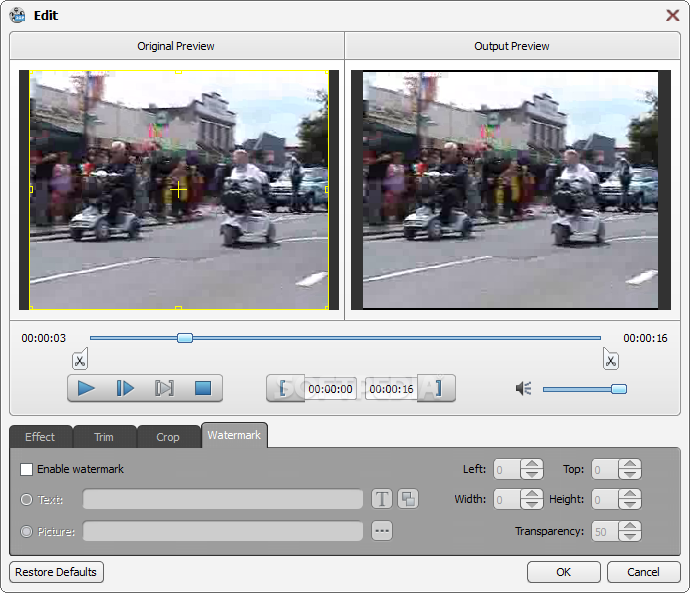Click the Height input field
Viewport: 690px width, 593px height.
pos(605,499)
